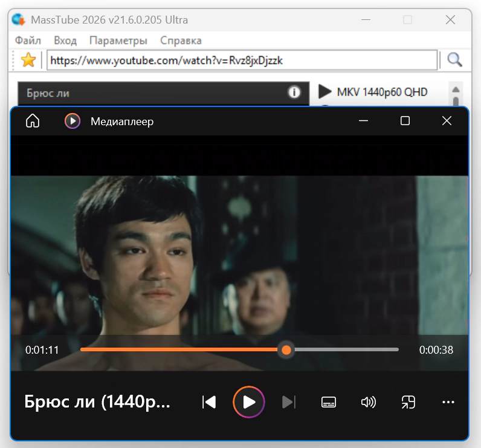Click the video frame in the media player
This screenshot has height=448, width=481.
coord(239,255)
